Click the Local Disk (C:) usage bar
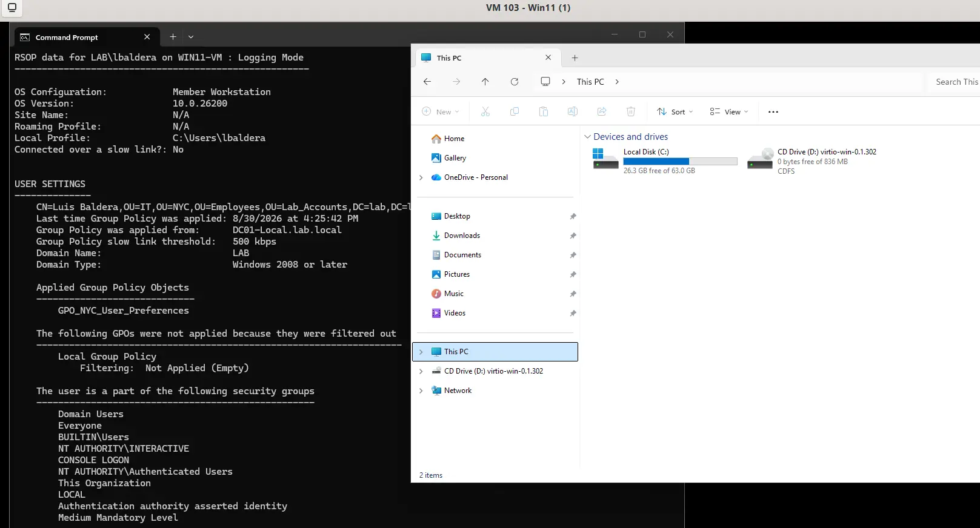This screenshot has height=528, width=980. [680, 162]
